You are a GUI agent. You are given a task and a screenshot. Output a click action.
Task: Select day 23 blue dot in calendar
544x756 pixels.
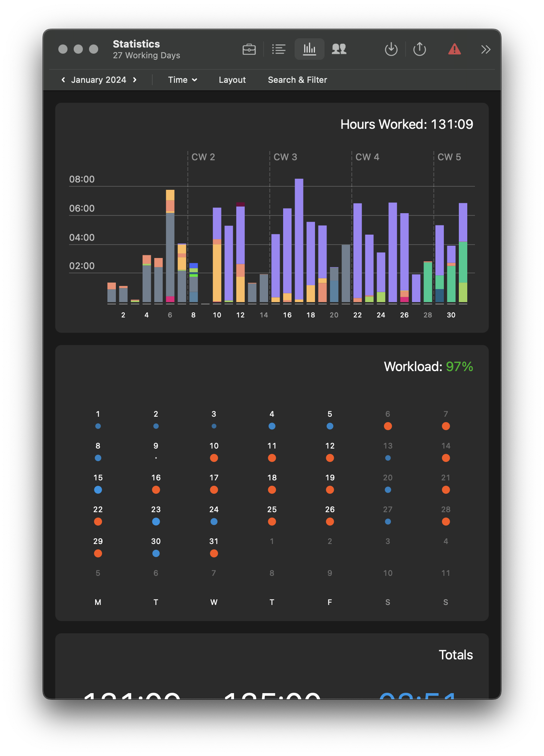156,521
